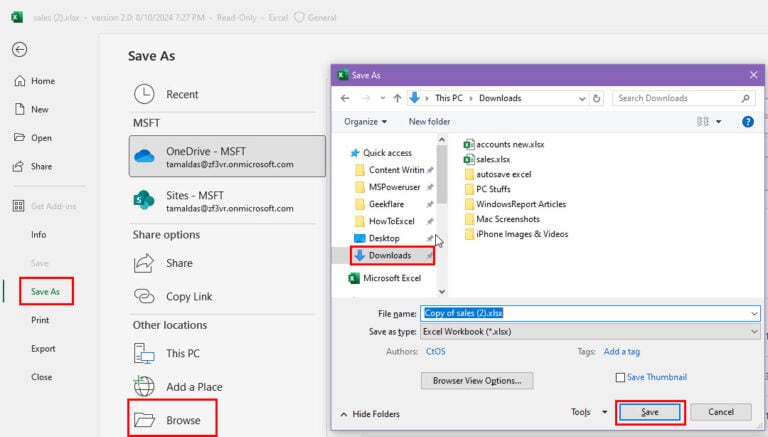The image size is (768, 437).
Task: Refresh the Downloads folder listing
Action: coord(597,98)
